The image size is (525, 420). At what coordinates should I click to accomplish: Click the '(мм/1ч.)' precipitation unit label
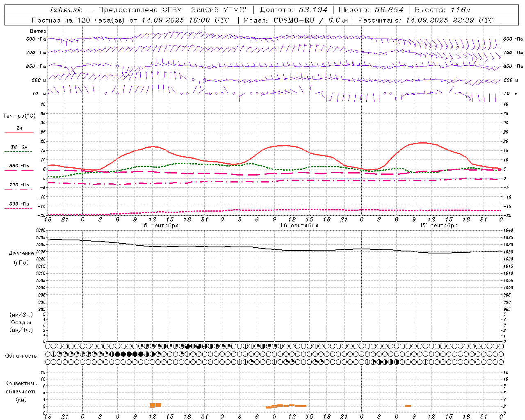click(21, 330)
